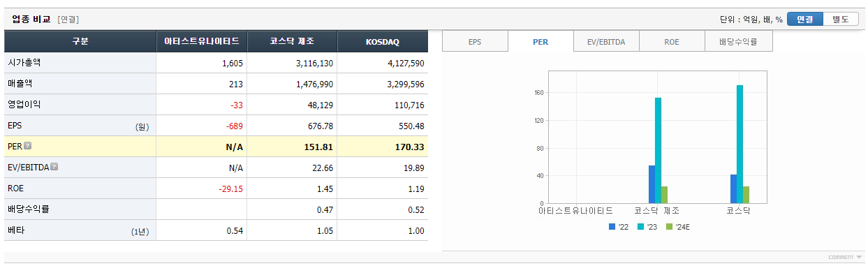Viewport: 868px width, 266px height.
Task: Select the 업종 비교 section title
Action: tap(31, 19)
